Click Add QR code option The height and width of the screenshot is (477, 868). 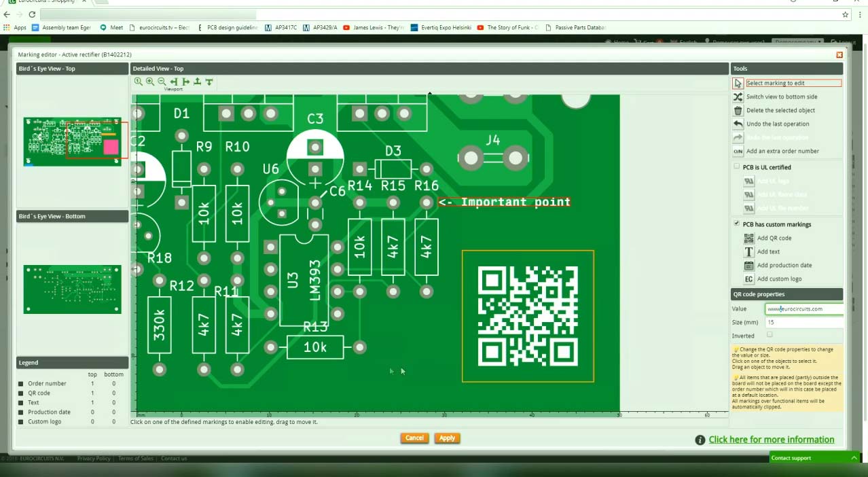click(x=774, y=238)
